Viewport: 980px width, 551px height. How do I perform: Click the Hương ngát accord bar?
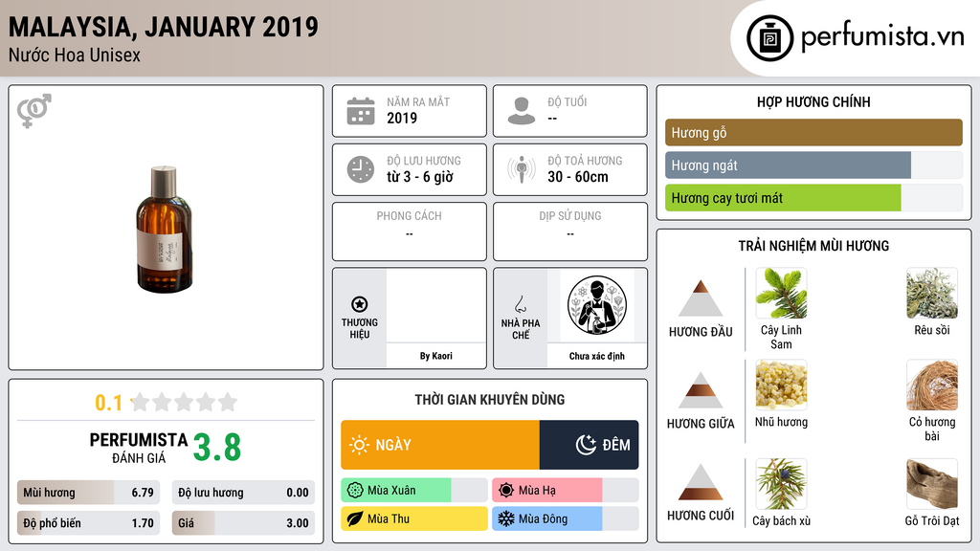point(813,165)
